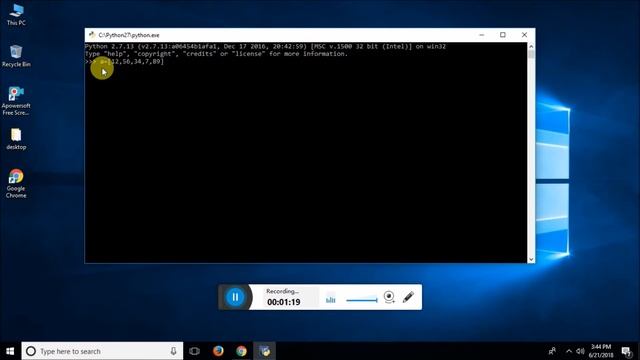Click the console scrollbar up arrow
640x360 pixels.
pos(531,46)
